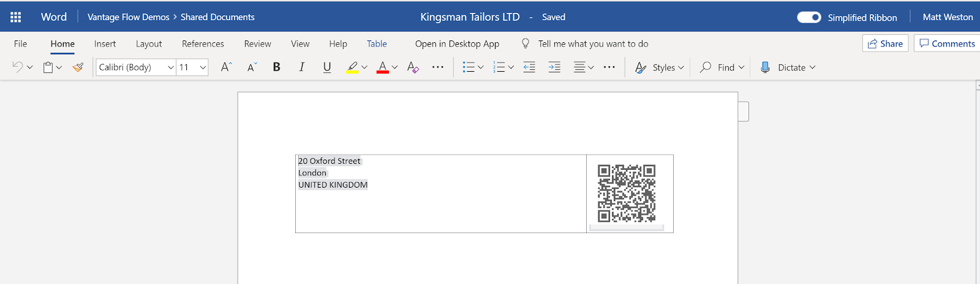Click the Paste clipboard icon

[48, 67]
